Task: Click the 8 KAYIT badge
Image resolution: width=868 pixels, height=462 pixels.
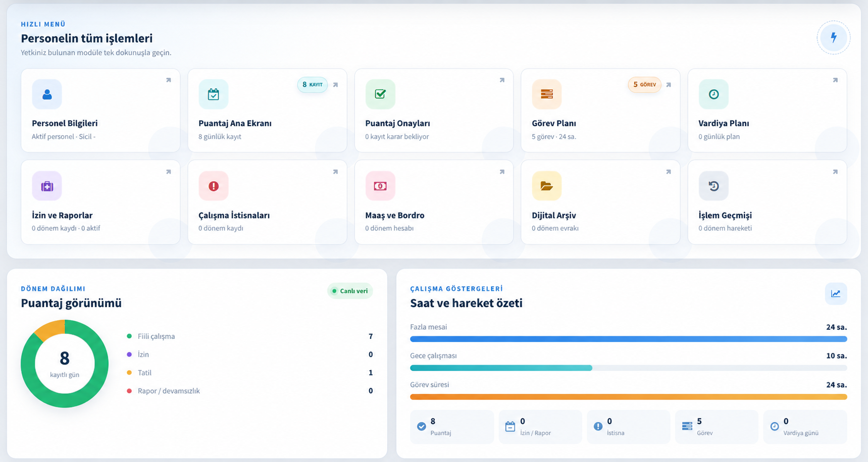Action: pos(313,84)
